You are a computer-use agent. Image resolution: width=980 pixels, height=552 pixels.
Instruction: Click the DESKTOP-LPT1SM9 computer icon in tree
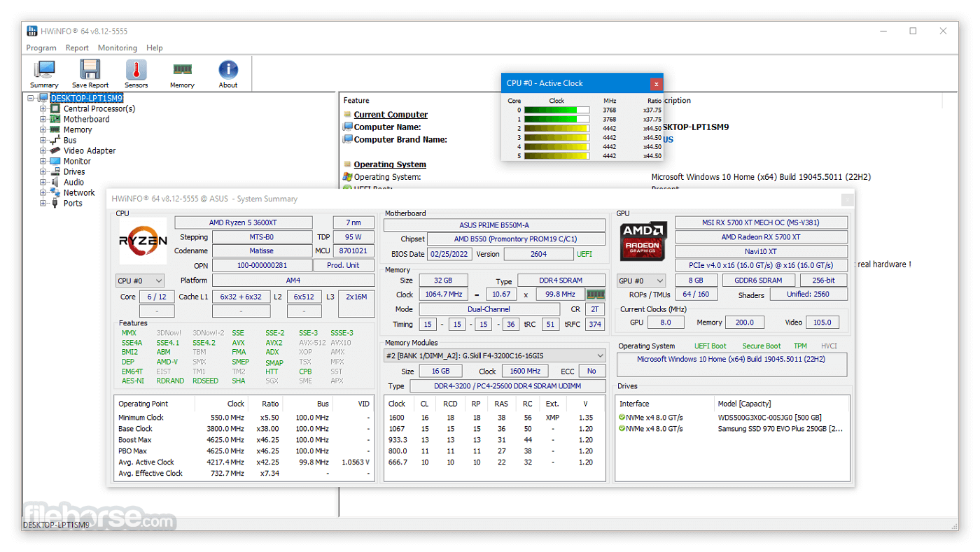click(x=43, y=98)
